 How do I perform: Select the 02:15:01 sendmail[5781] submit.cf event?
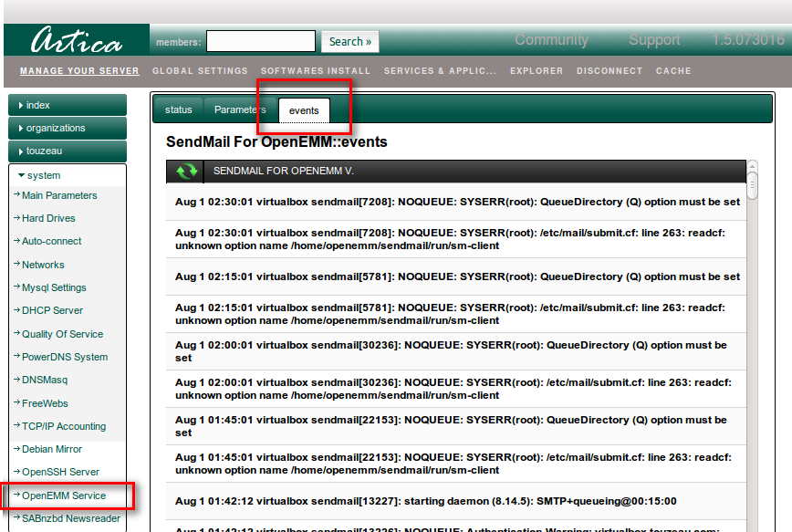pyautogui.click(x=456, y=314)
